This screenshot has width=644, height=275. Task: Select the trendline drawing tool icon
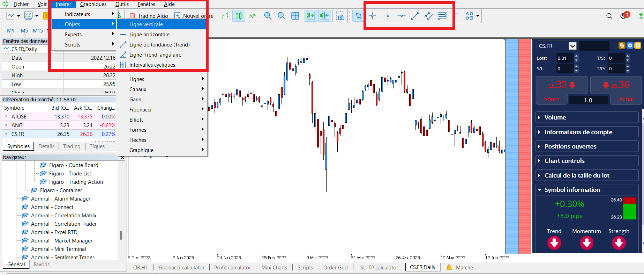coord(415,16)
